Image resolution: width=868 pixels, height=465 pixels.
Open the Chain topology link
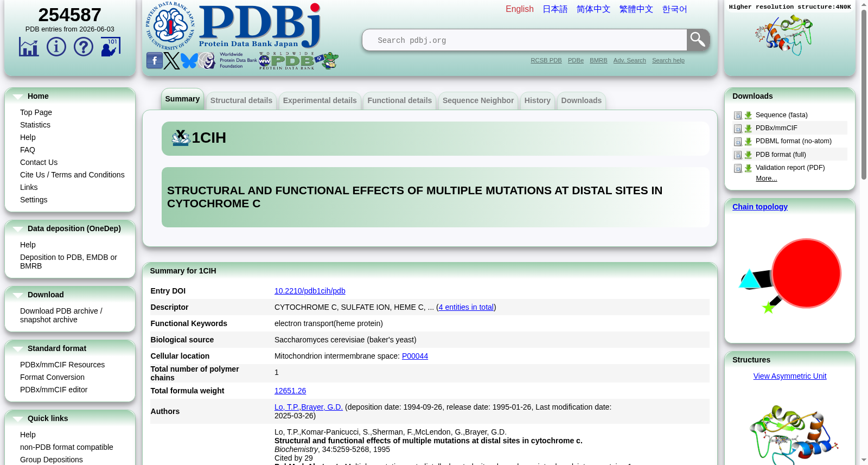[760, 207]
